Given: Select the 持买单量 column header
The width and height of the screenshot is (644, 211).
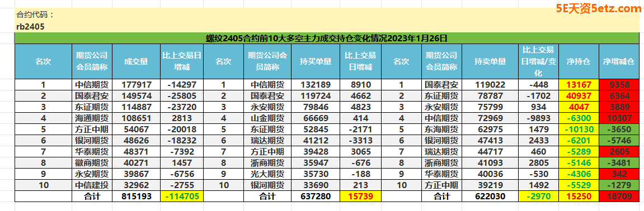Looking at the screenshot, I should click(316, 61).
